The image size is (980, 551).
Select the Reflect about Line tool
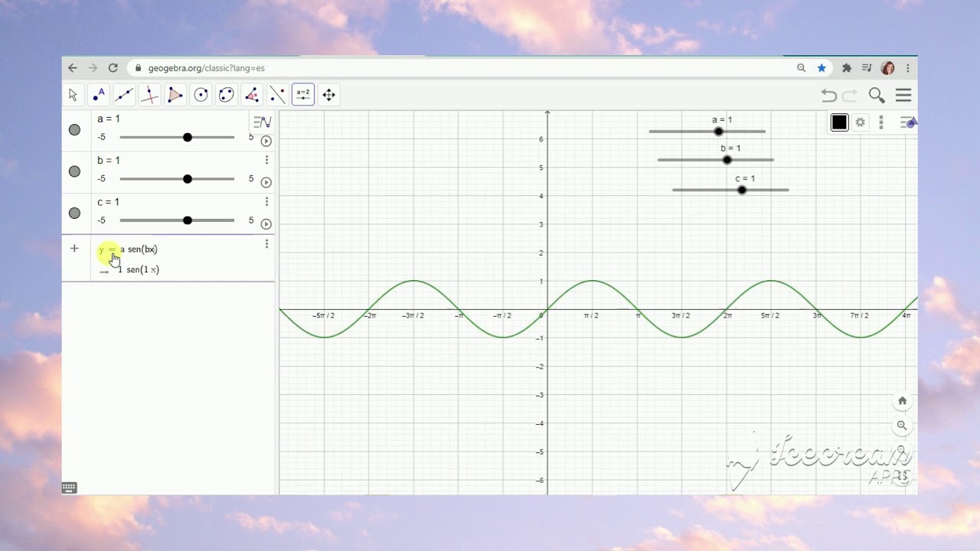277,95
